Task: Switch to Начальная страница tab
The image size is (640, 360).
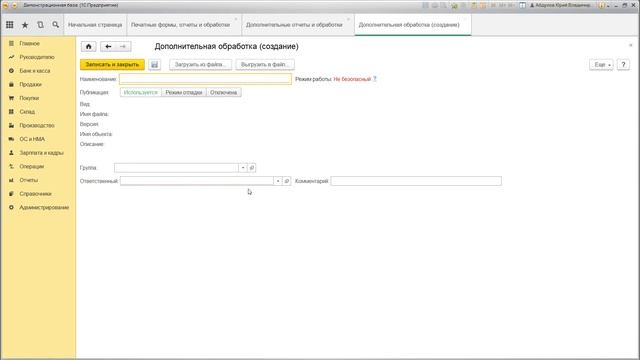Action: (95, 25)
